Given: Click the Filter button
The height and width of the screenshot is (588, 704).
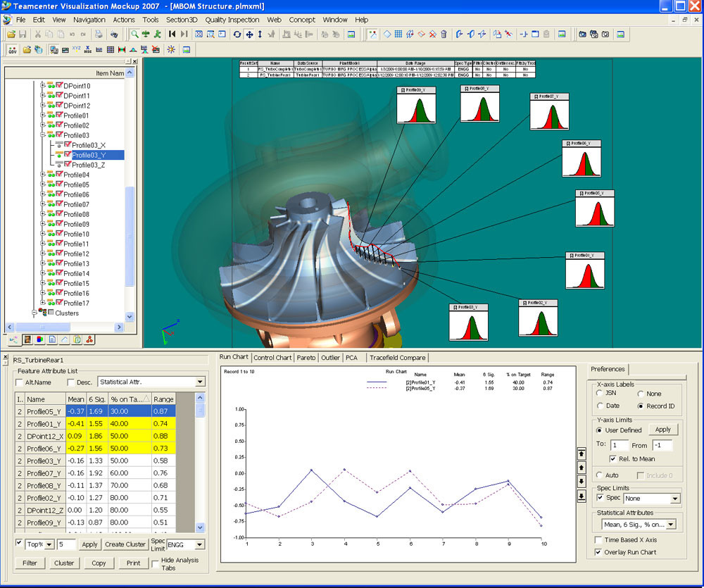Looking at the screenshot, I should [x=30, y=563].
